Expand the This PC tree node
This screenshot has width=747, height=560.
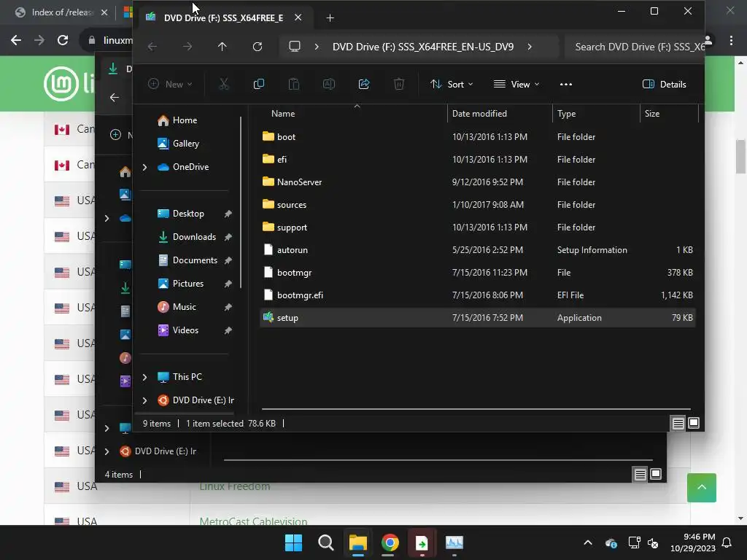(x=145, y=377)
